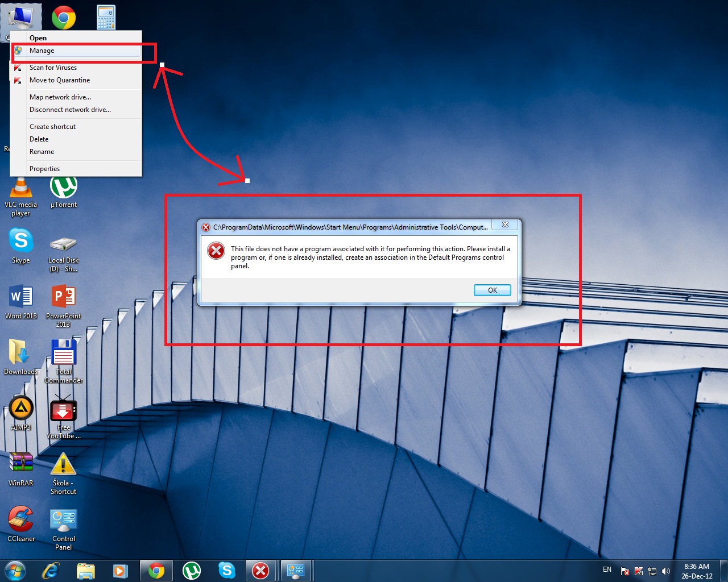Select the Word 2013 desktop icon
This screenshot has height=582, width=728.
click(21, 302)
